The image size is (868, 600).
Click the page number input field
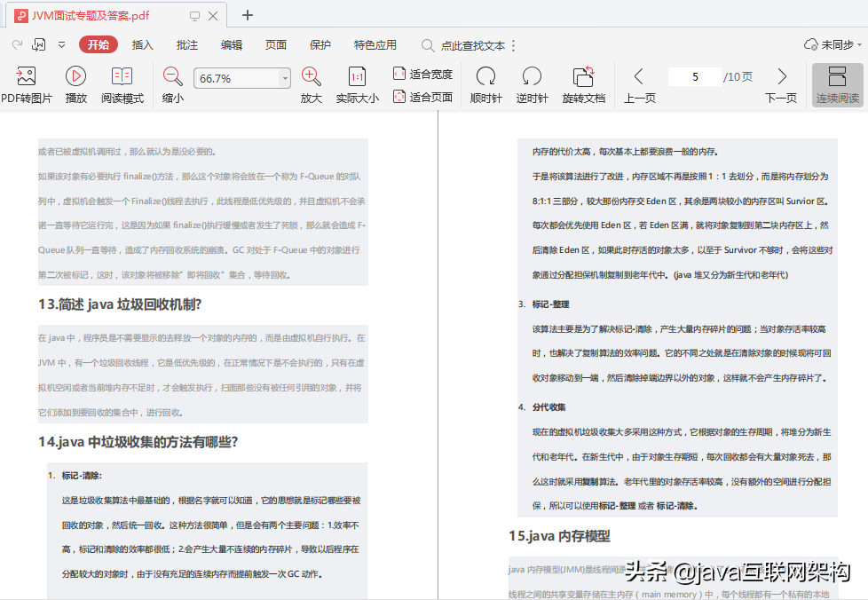[695, 77]
